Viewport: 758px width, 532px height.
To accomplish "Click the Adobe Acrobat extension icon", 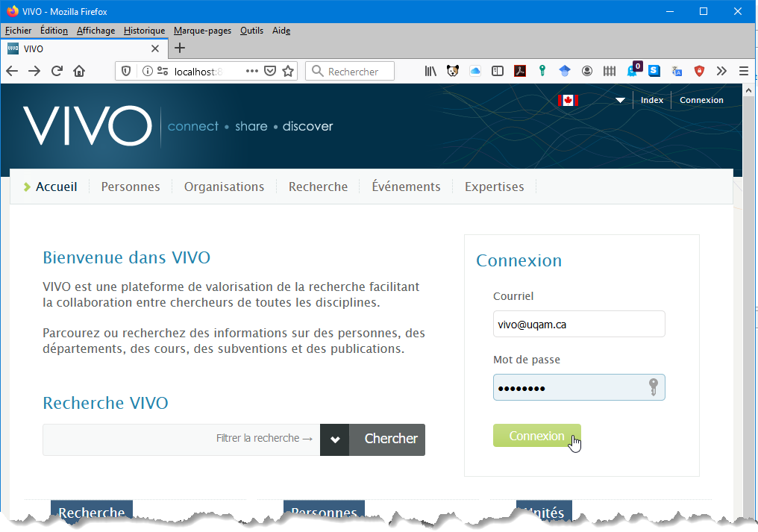I will (520, 71).
